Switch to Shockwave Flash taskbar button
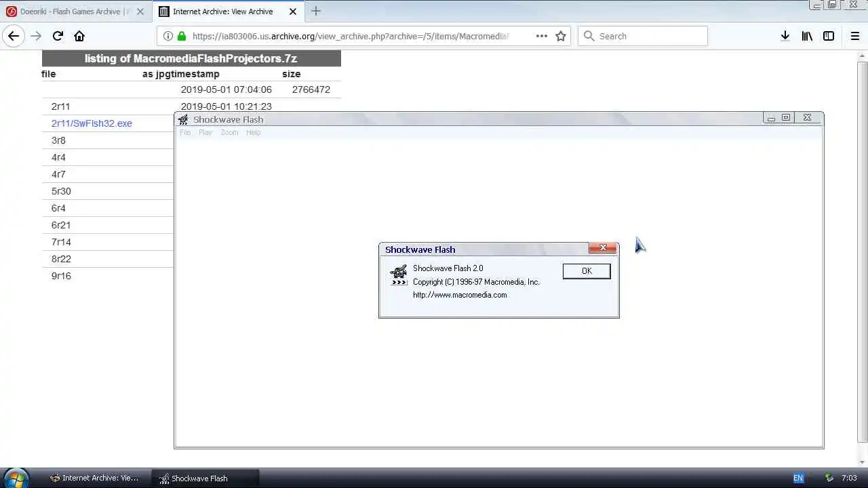The image size is (868, 488). click(x=205, y=478)
